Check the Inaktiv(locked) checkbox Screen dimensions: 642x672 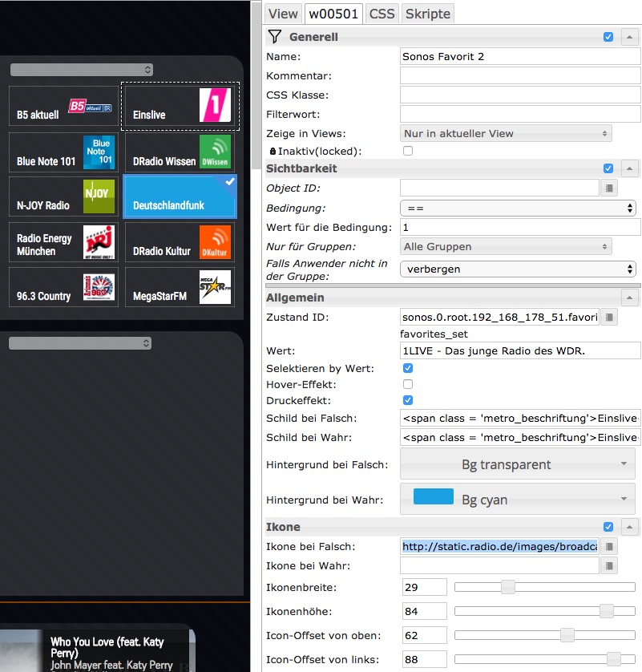408,151
